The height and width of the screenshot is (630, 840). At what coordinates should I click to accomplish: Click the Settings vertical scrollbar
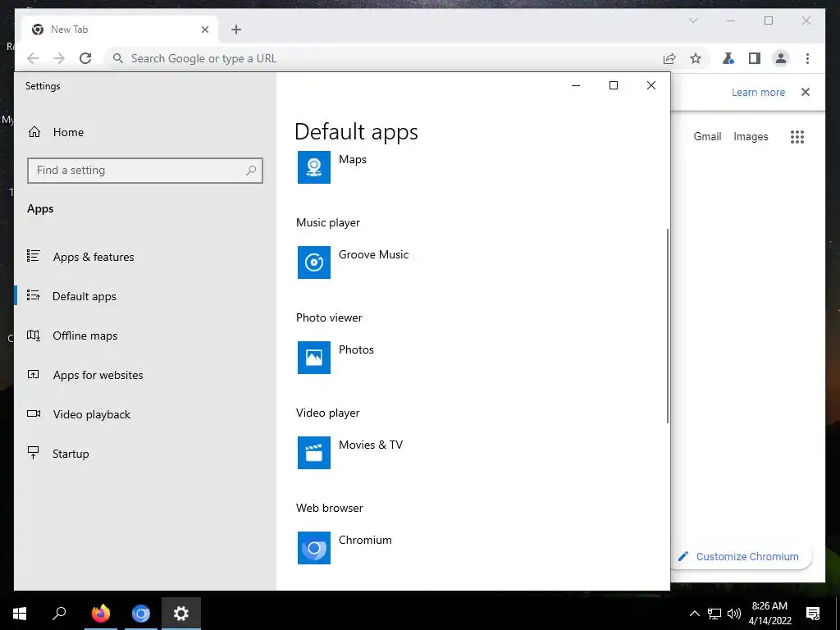(x=668, y=326)
